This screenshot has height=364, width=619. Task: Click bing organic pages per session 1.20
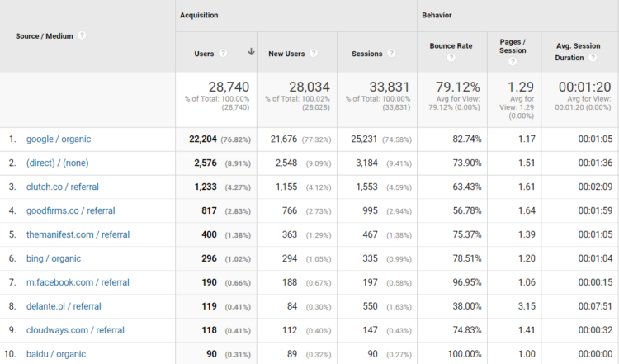[x=527, y=258]
